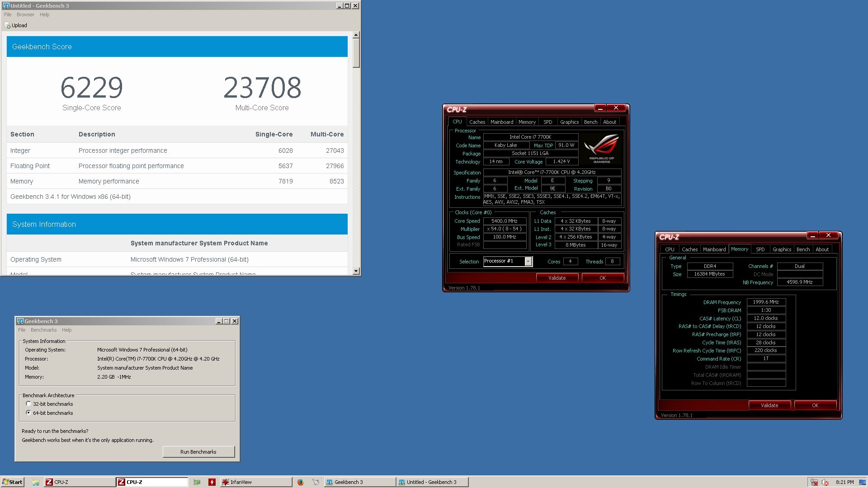Viewport: 868px width, 488px height.
Task: Launch Firefox from the taskbar
Action: click(300, 482)
